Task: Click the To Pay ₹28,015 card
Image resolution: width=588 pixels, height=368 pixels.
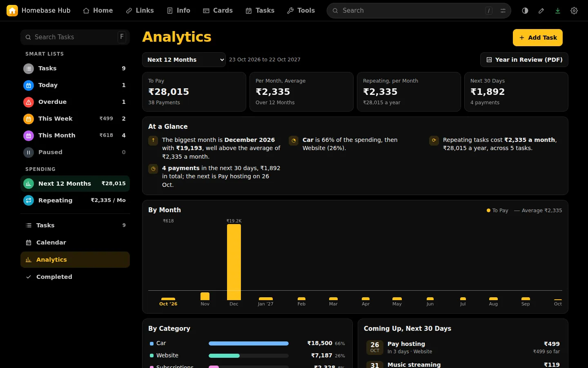Action: pos(194,92)
